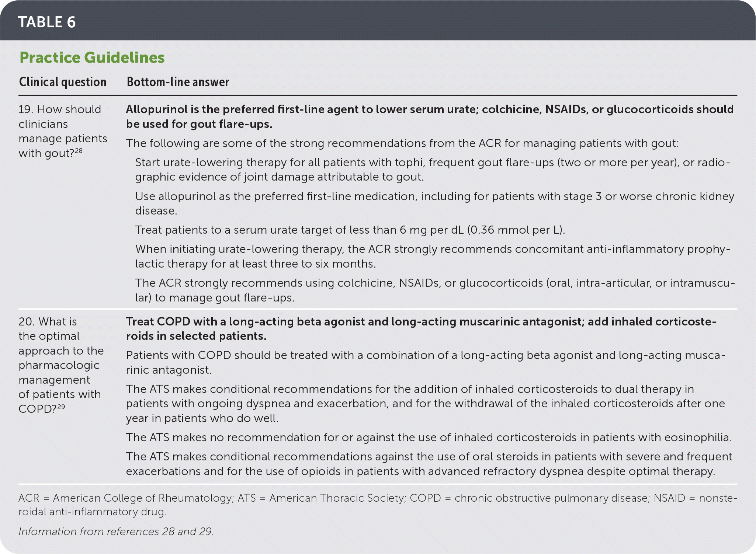Click the Practice Guidelines green heading
Screen dimensions: 756x554
[x=92, y=58]
